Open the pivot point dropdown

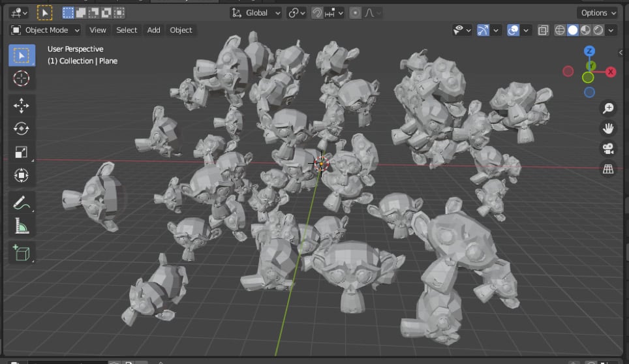pyautogui.click(x=297, y=13)
